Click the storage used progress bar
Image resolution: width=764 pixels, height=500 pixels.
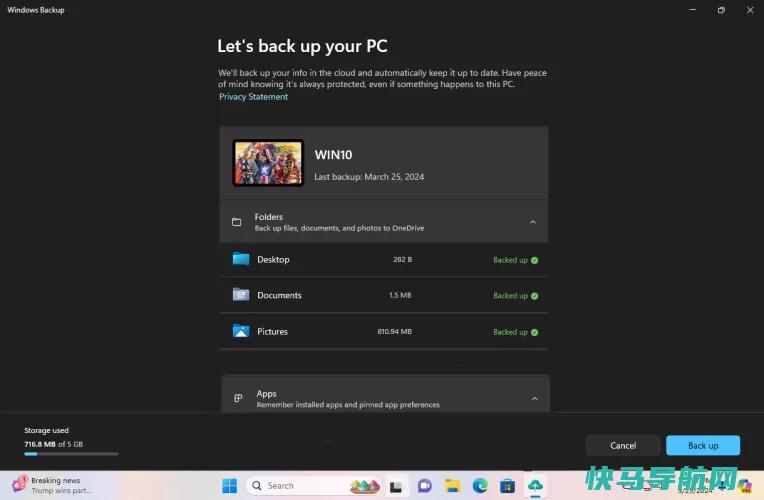coord(71,454)
